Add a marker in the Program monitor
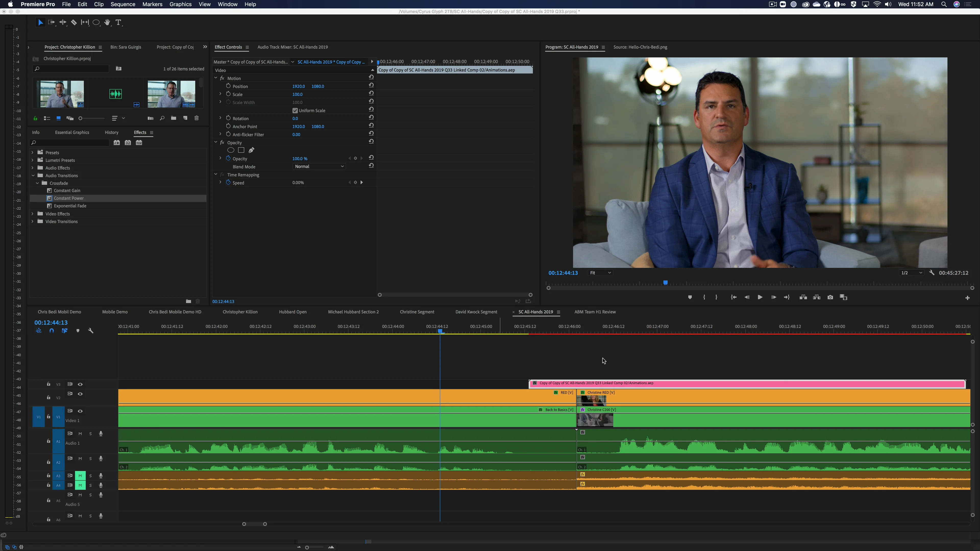Screen dimensions: 980x551 click(x=690, y=297)
